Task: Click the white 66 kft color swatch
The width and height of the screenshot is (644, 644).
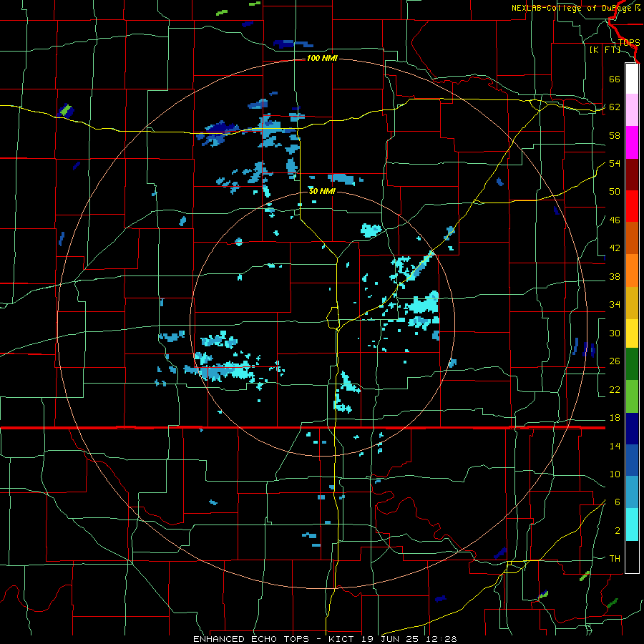Action: coord(632,79)
